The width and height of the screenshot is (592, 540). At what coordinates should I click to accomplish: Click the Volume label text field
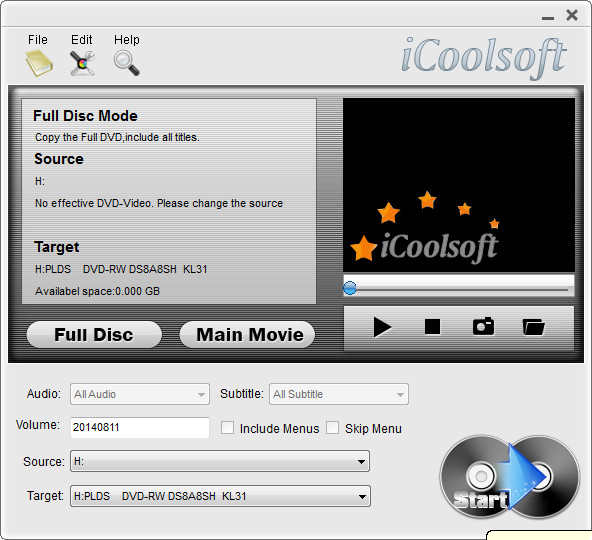pos(140,427)
